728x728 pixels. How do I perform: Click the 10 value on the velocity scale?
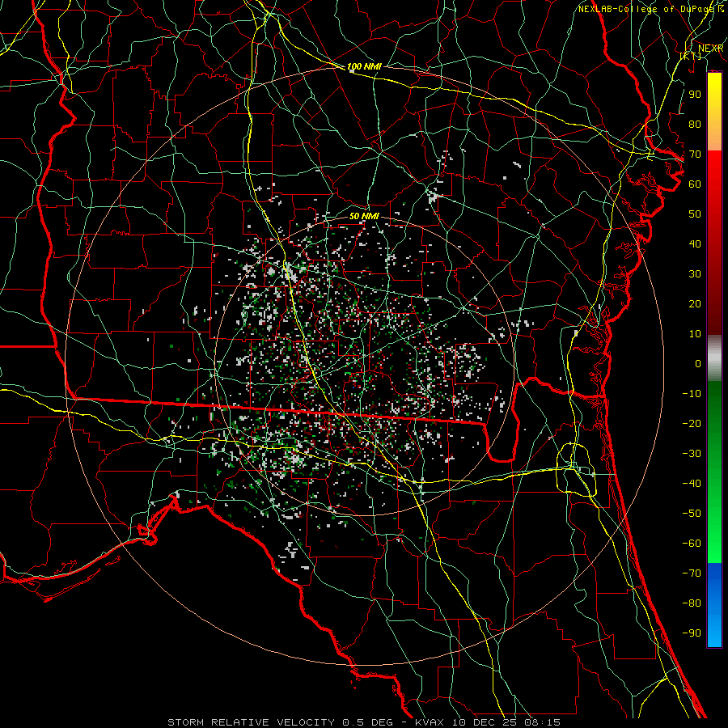[x=695, y=334]
